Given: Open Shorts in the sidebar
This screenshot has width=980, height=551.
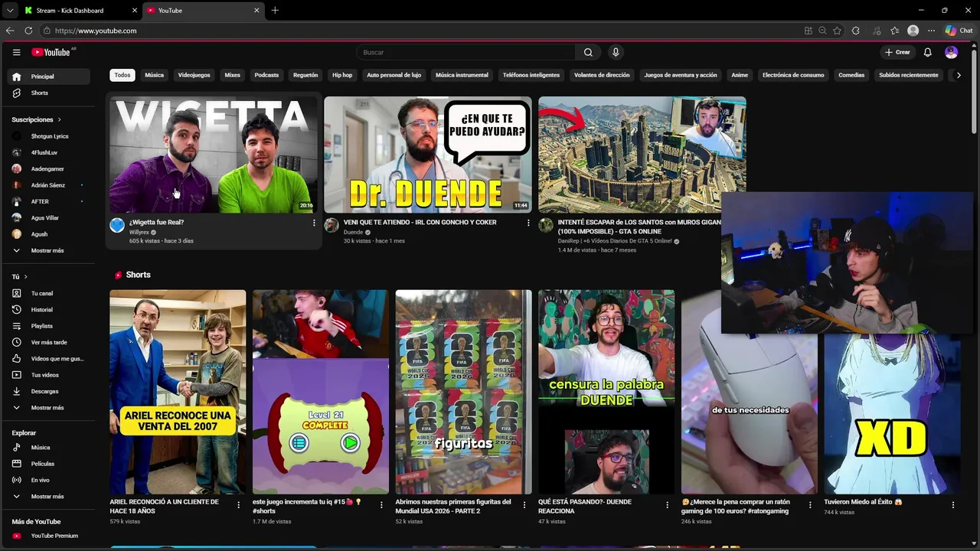Looking at the screenshot, I should coord(49,93).
